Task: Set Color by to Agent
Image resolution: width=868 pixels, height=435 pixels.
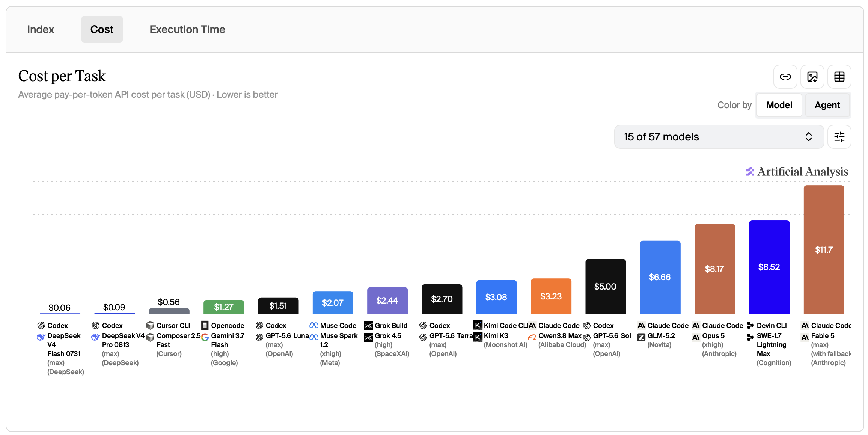Action: [827, 105]
